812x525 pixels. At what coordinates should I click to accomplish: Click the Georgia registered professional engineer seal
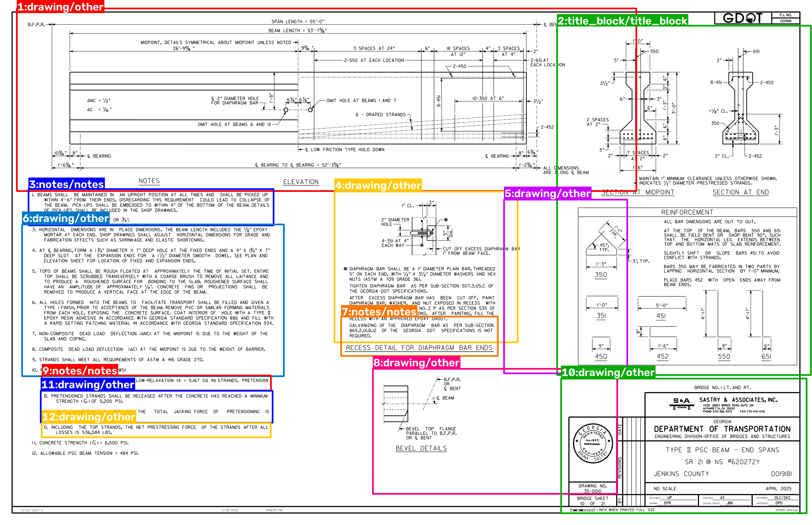tap(593, 444)
